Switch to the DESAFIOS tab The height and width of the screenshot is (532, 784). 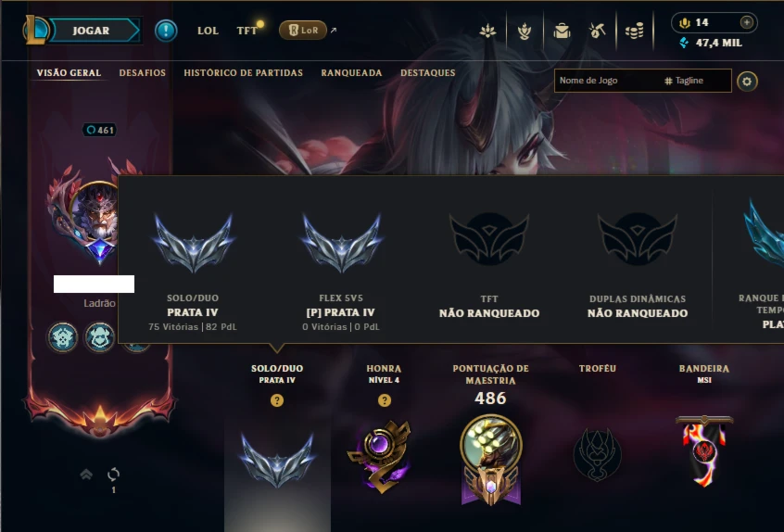pyautogui.click(x=143, y=73)
